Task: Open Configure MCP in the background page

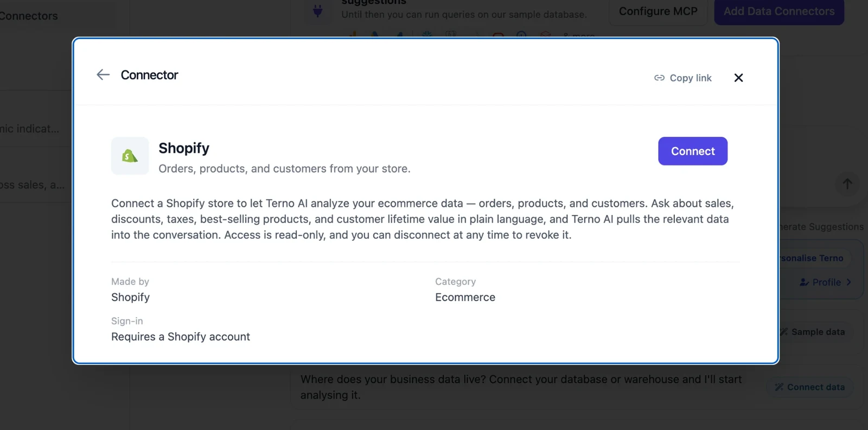Action: 658,11
